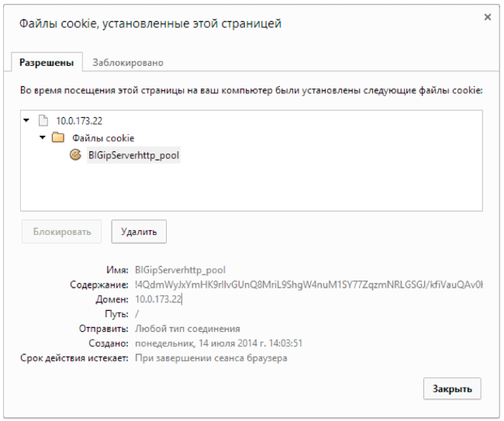504x421 pixels.
Task: Select the BIGipServerhttp_pool cookie entry
Action: (134, 154)
